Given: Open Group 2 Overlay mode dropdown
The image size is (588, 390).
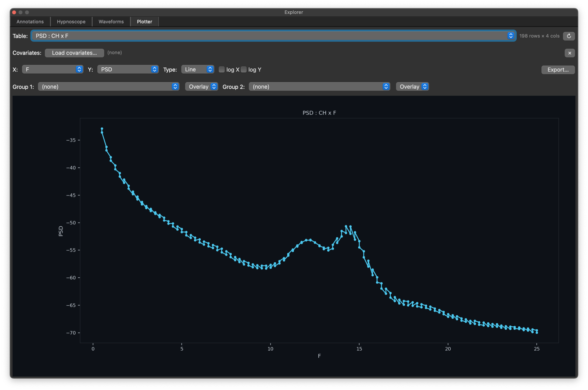Looking at the screenshot, I should 412,87.
